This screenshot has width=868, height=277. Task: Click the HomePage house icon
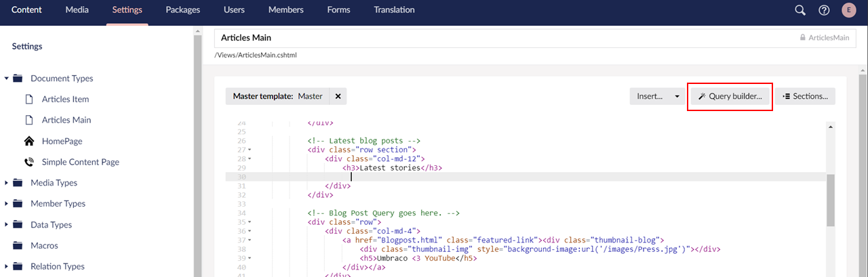pyautogui.click(x=29, y=141)
